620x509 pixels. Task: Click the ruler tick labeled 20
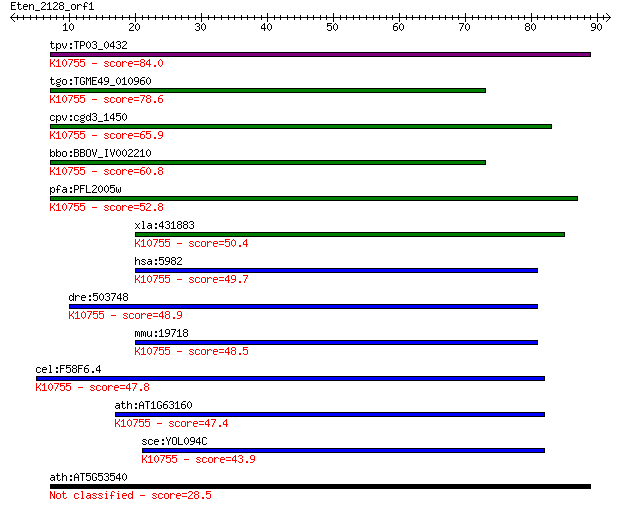coord(135,27)
